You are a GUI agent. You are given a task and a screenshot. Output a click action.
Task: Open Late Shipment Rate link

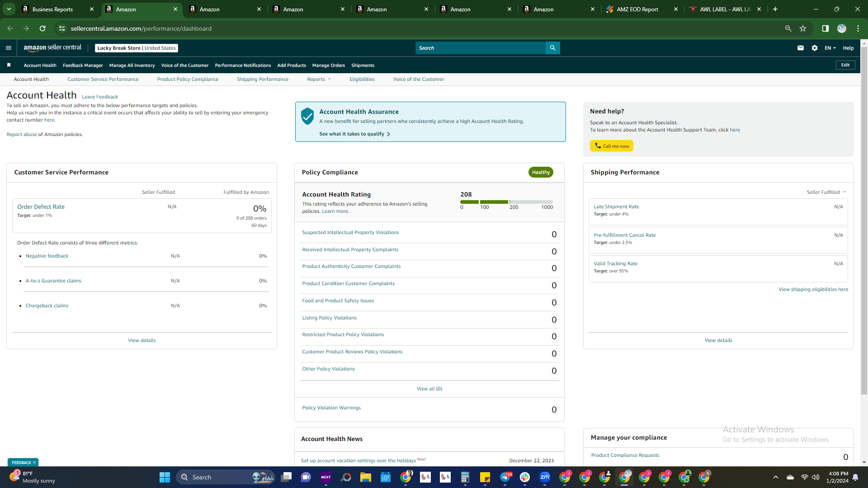(x=616, y=206)
